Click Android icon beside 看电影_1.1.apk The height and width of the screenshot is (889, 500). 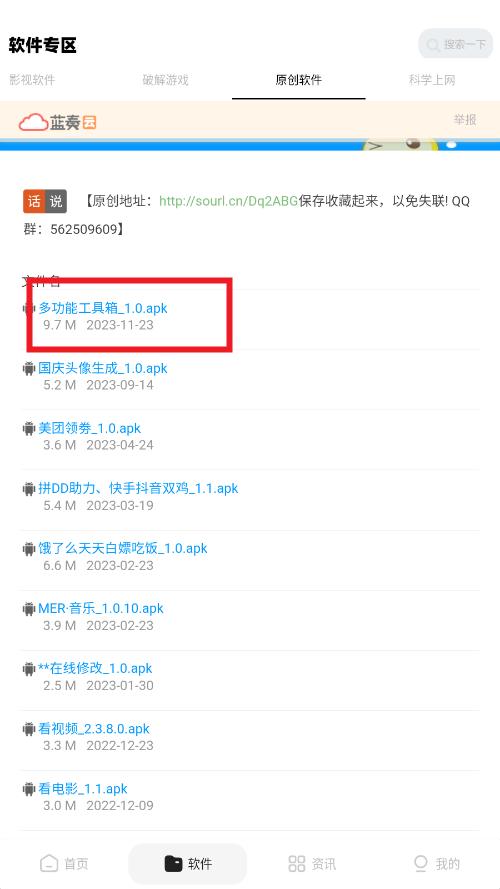click(28, 789)
